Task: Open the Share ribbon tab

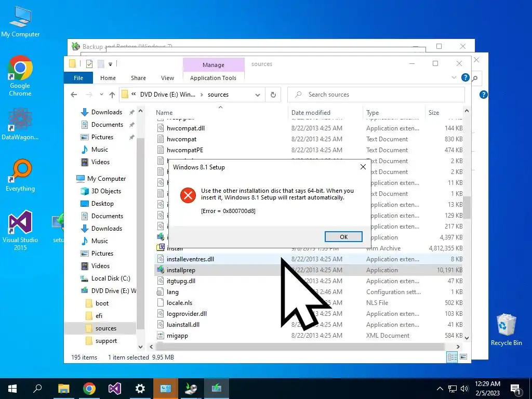Action: click(x=138, y=78)
